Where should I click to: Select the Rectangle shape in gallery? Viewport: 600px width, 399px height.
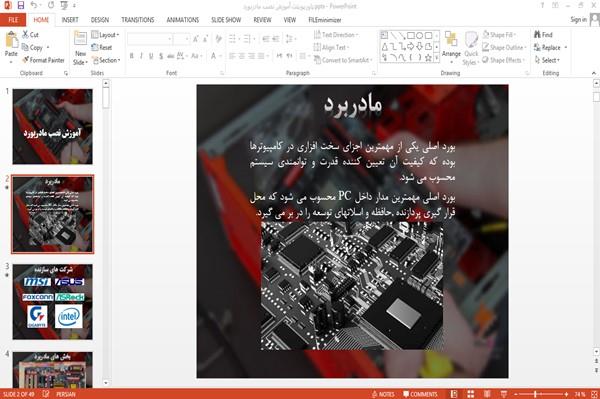(411, 36)
